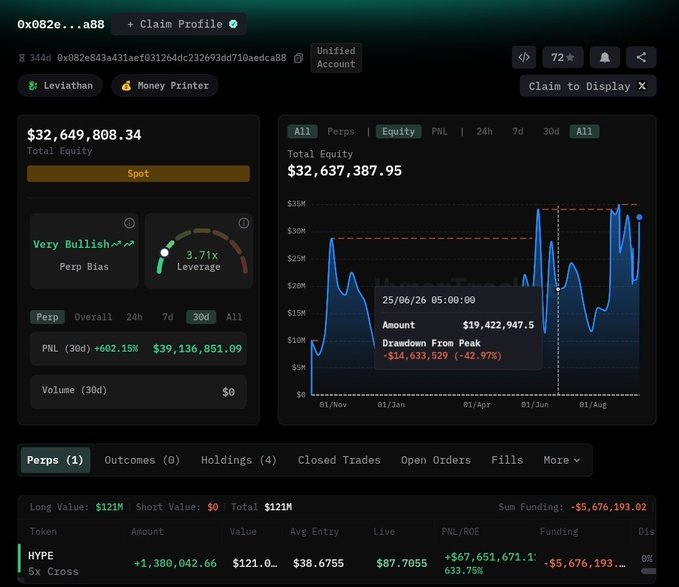Switch PNL period to All in left panel

[x=234, y=317]
